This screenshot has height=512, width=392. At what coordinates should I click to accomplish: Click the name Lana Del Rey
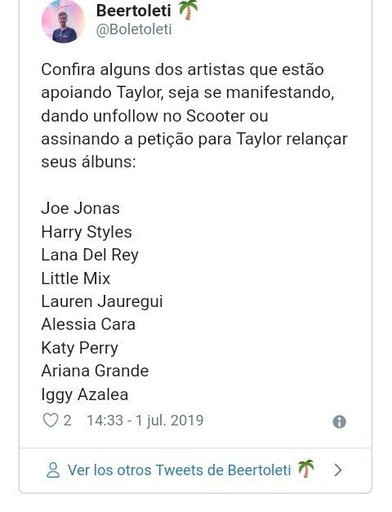coord(90,255)
